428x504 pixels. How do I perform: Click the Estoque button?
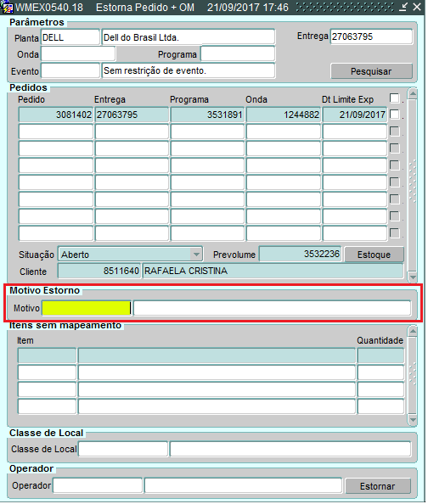point(374,255)
